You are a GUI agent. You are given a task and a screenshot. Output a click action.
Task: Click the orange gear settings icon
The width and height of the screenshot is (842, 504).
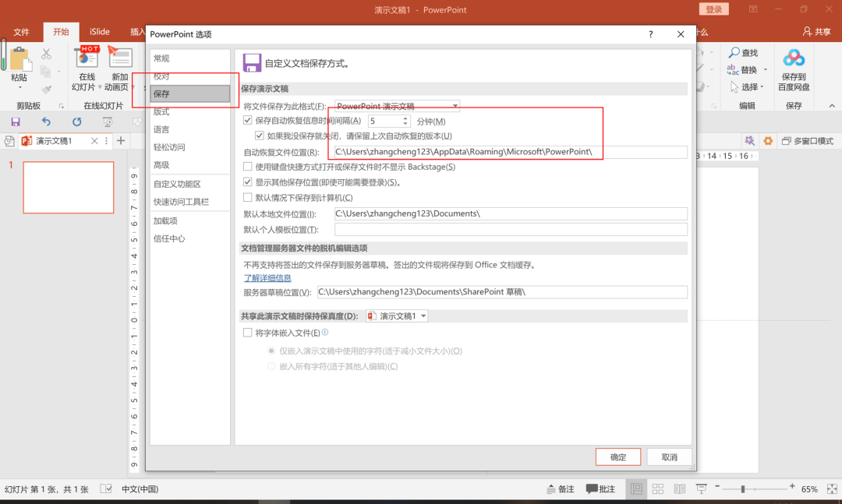click(x=768, y=141)
